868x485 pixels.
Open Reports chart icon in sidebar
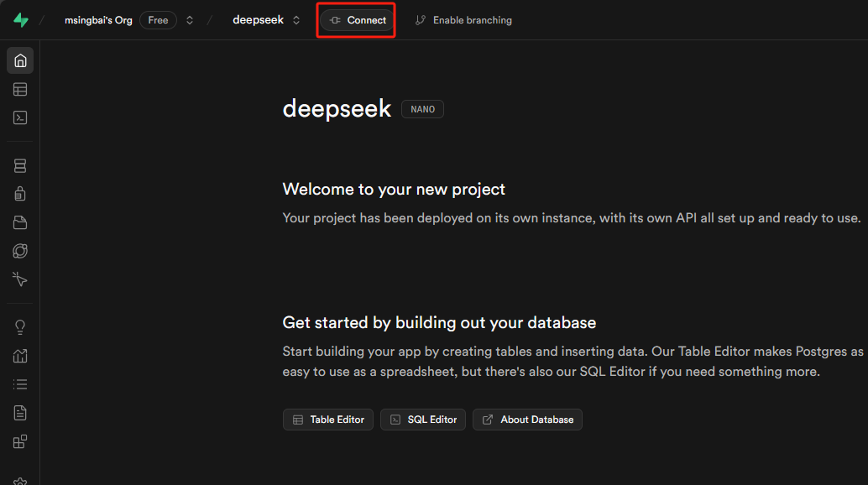click(x=20, y=356)
